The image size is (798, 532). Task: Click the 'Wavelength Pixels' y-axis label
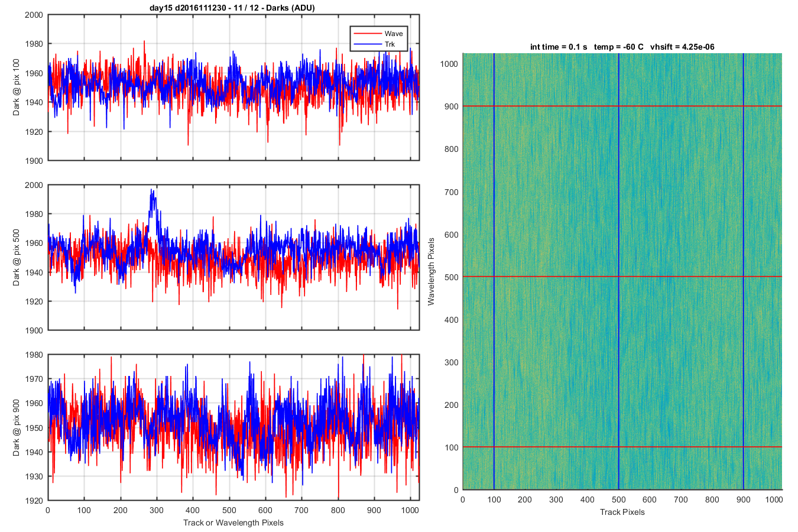431,271
